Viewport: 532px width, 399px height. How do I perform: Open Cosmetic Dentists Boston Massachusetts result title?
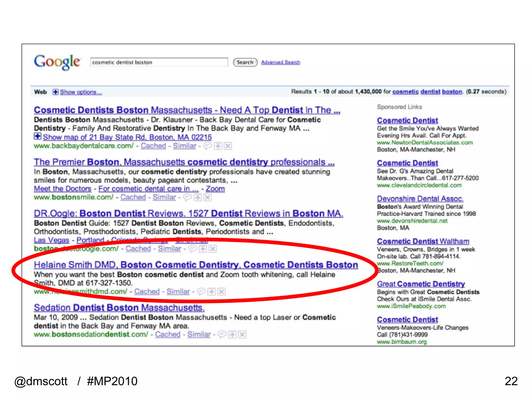(187, 110)
